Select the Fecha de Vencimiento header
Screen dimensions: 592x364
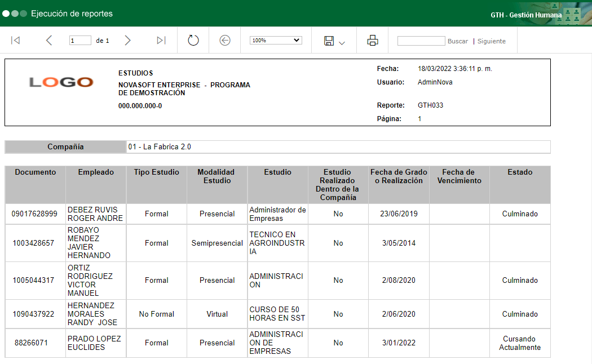pyautogui.click(x=460, y=185)
